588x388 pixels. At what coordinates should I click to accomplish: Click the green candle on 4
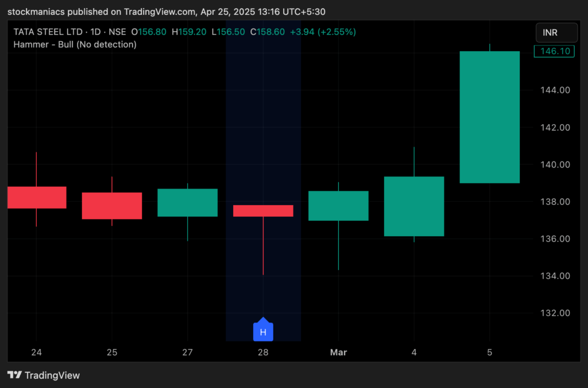pyautogui.click(x=414, y=206)
